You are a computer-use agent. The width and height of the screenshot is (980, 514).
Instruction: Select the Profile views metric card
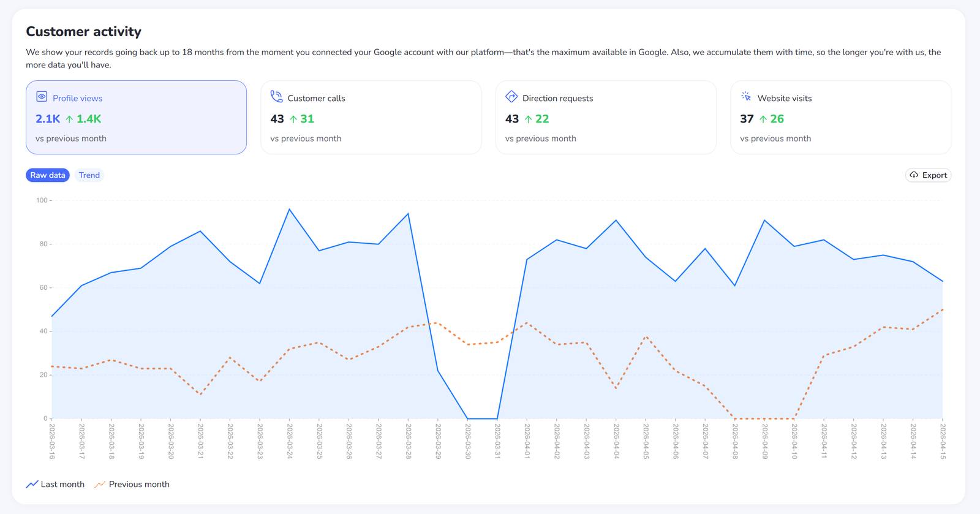(x=136, y=118)
